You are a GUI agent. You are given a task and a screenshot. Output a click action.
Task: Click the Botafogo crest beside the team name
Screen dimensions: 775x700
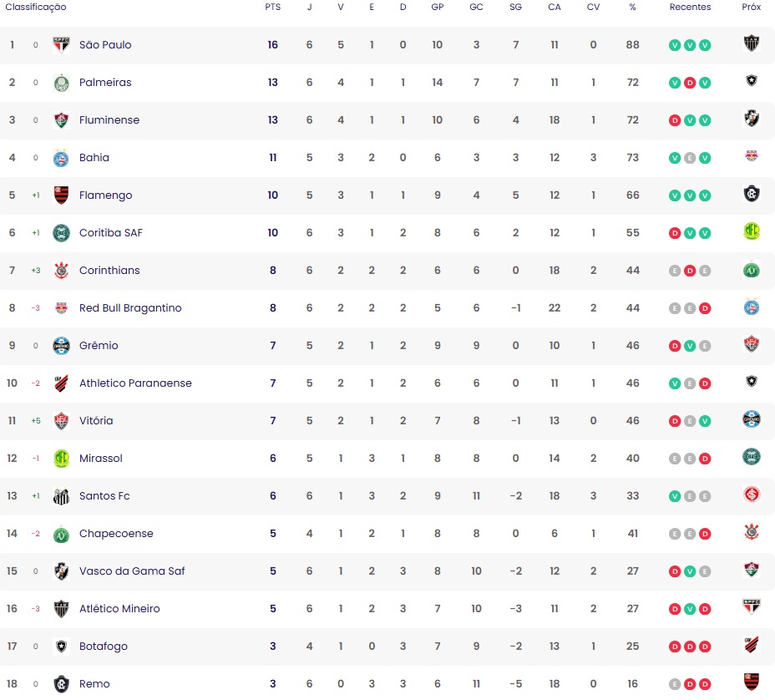(x=61, y=647)
